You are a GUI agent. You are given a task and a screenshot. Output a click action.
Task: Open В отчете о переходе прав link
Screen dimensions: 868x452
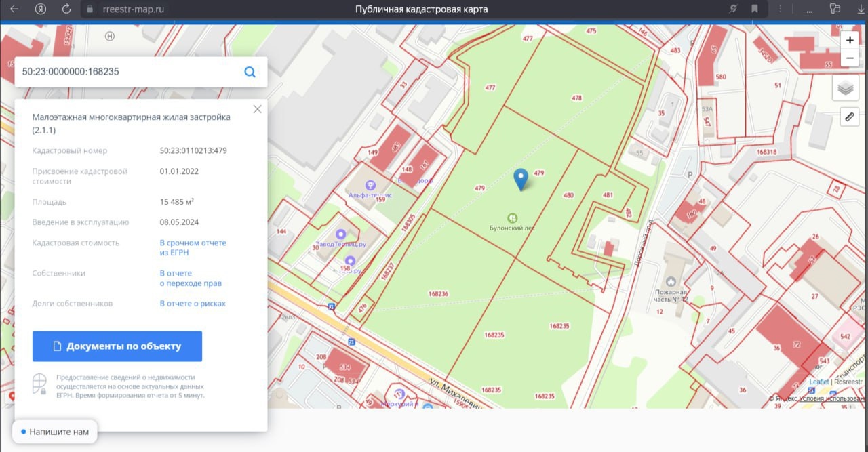pyautogui.click(x=191, y=278)
